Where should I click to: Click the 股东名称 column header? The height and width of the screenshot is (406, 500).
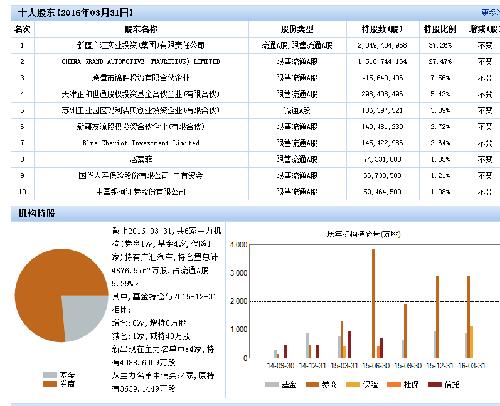pyautogui.click(x=141, y=29)
